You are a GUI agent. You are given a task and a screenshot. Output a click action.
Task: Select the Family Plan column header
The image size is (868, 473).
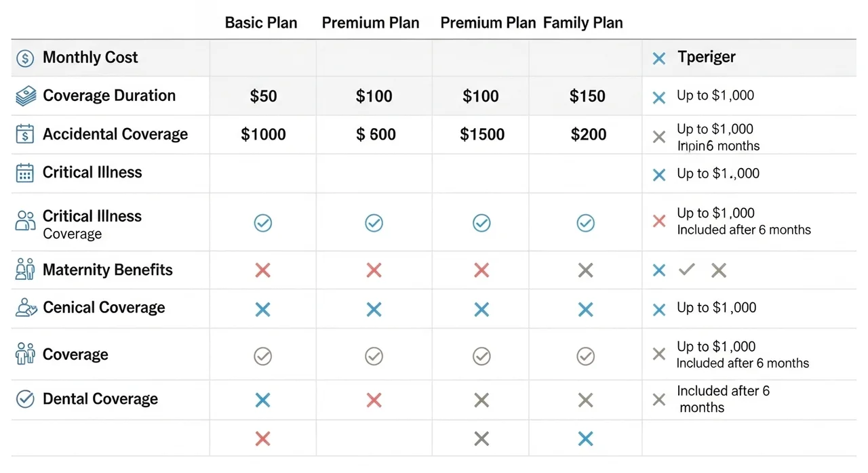(x=583, y=23)
